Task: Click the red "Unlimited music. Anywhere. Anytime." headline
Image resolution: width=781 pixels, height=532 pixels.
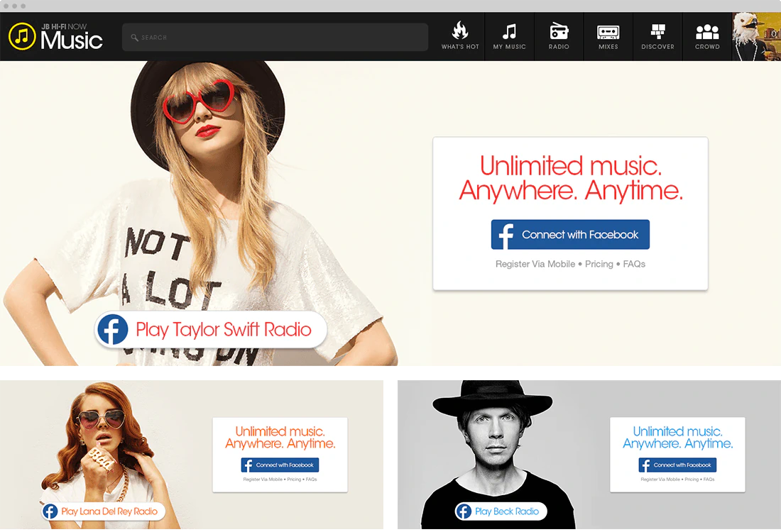Action: pyautogui.click(x=570, y=178)
